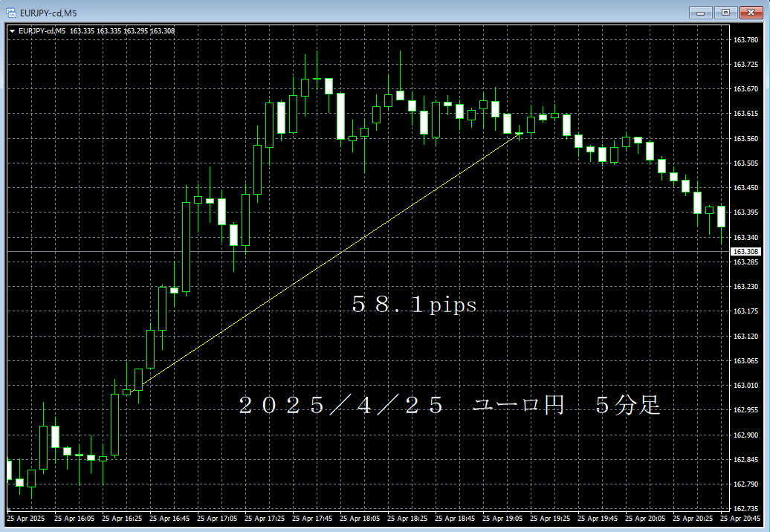The image size is (770, 532).
Task: Click the 25 Apr 20:05 time label
Action: pos(645,519)
